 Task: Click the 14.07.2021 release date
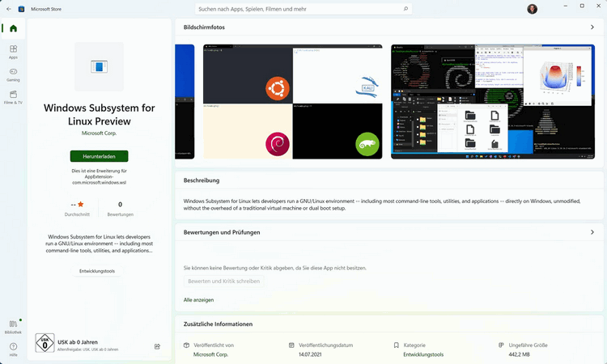(x=310, y=355)
